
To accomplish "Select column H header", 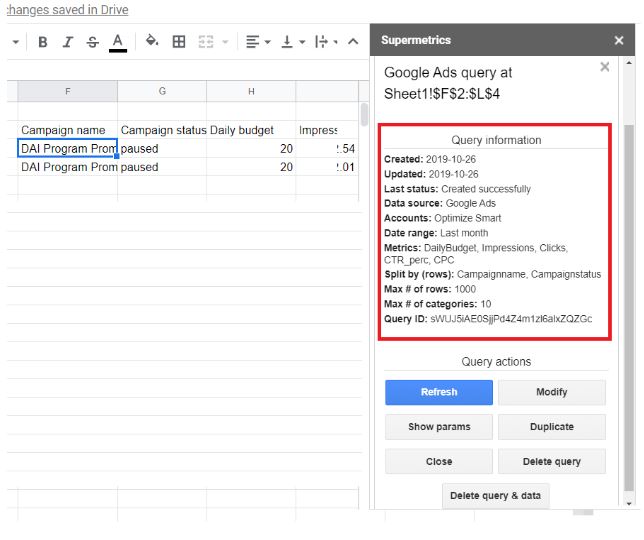I will click(x=251, y=91).
